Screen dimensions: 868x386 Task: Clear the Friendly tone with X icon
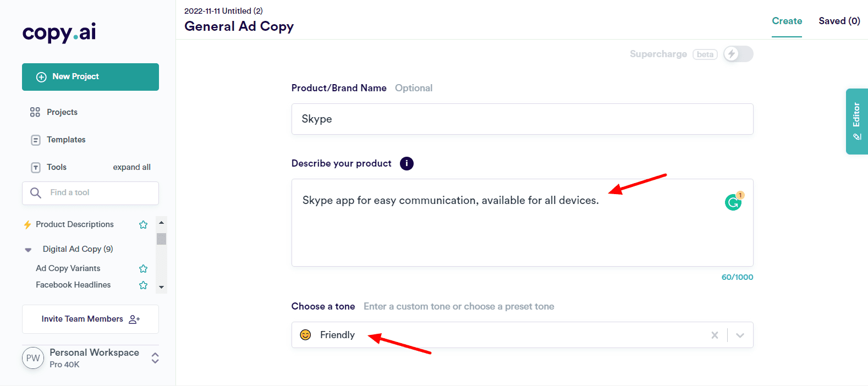[715, 335]
